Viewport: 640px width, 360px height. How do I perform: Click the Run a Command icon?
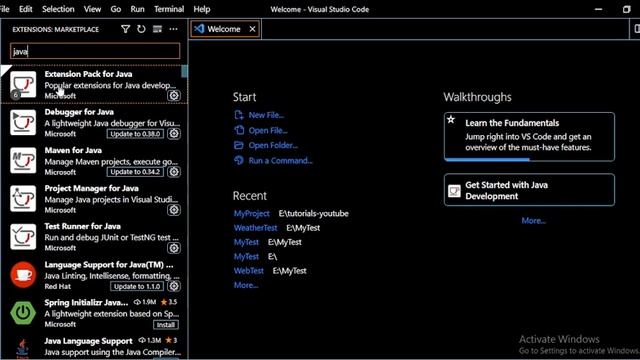pos(239,160)
